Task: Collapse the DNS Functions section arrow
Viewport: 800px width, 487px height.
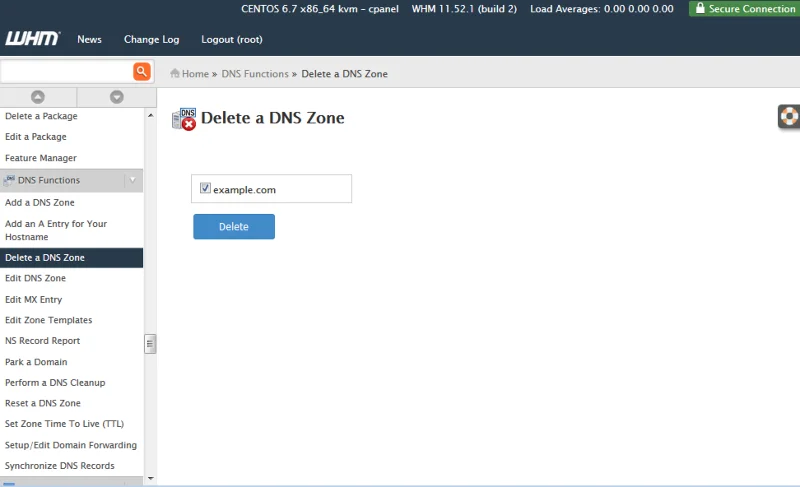Action: (133, 180)
